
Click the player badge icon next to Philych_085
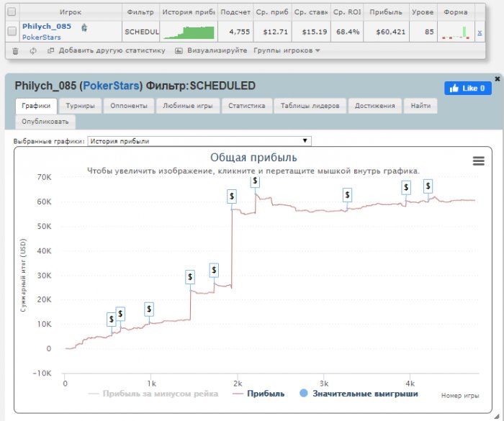[84, 27]
